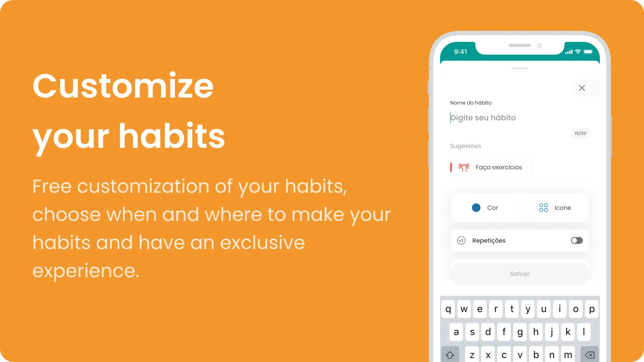Select the blue Cor color swatch
The image size is (644, 362).
pyautogui.click(x=476, y=207)
